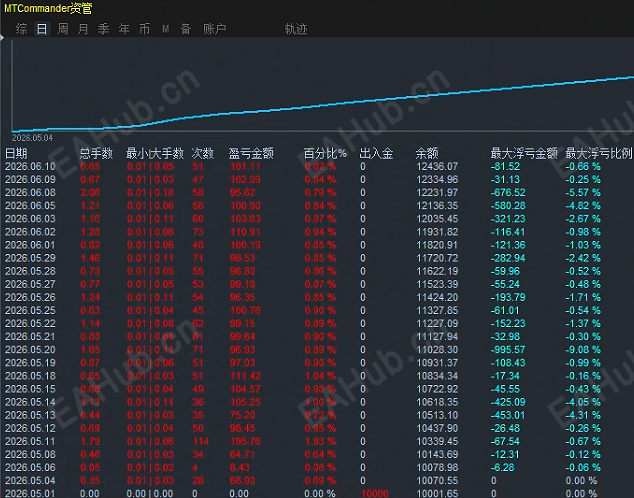Open the 账户 account tab
The width and height of the screenshot is (634, 498).
click(214, 29)
